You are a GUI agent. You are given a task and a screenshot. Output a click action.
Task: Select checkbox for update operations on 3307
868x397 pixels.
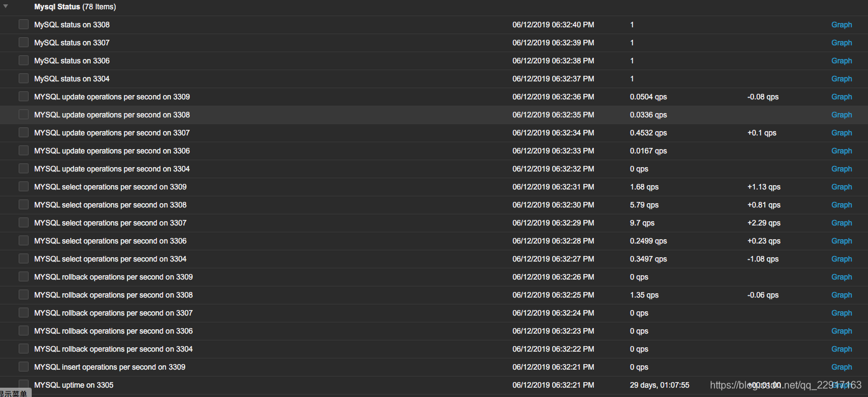[x=24, y=132]
